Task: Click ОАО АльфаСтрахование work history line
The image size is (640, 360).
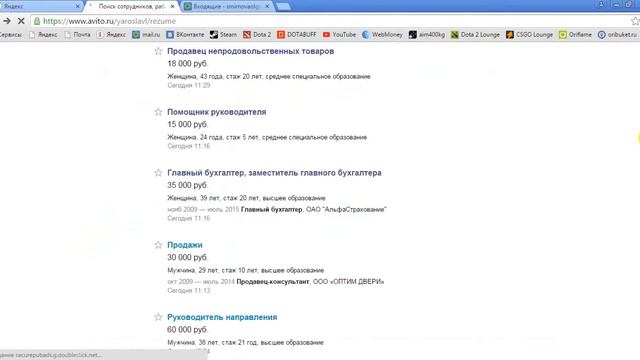Action: (277, 209)
